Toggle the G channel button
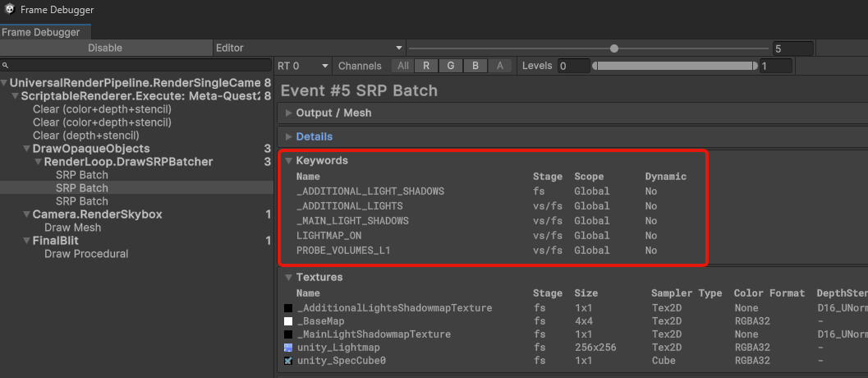 (451, 66)
